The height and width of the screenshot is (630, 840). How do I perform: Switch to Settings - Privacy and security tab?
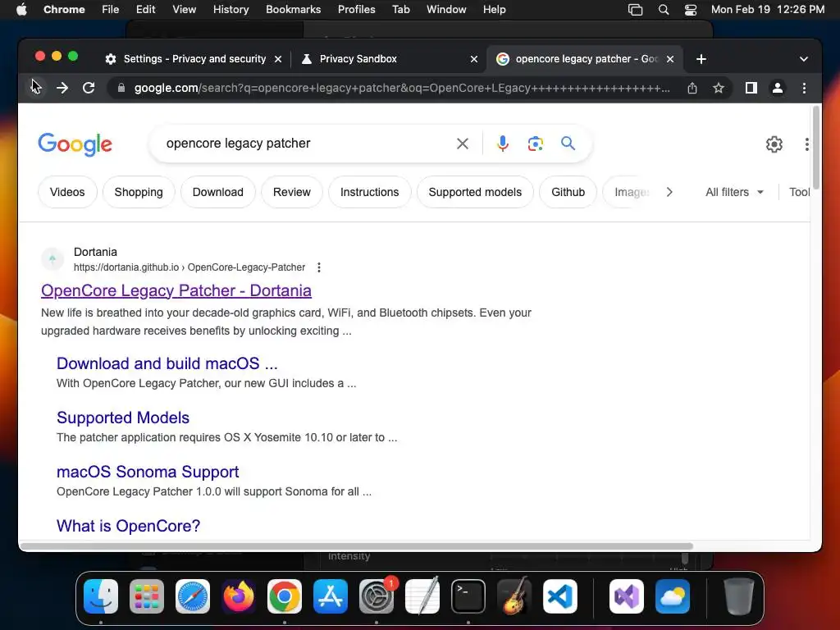pos(193,59)
